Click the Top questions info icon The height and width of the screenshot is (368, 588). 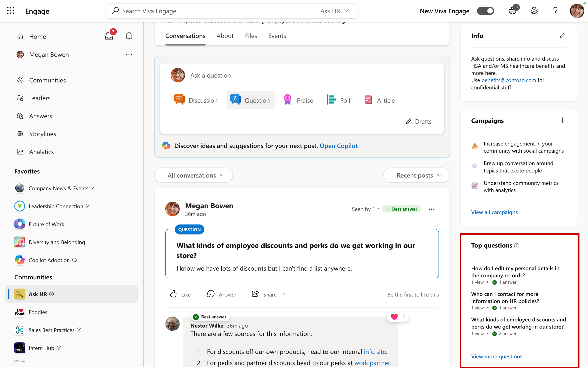[x=517, y=246]
